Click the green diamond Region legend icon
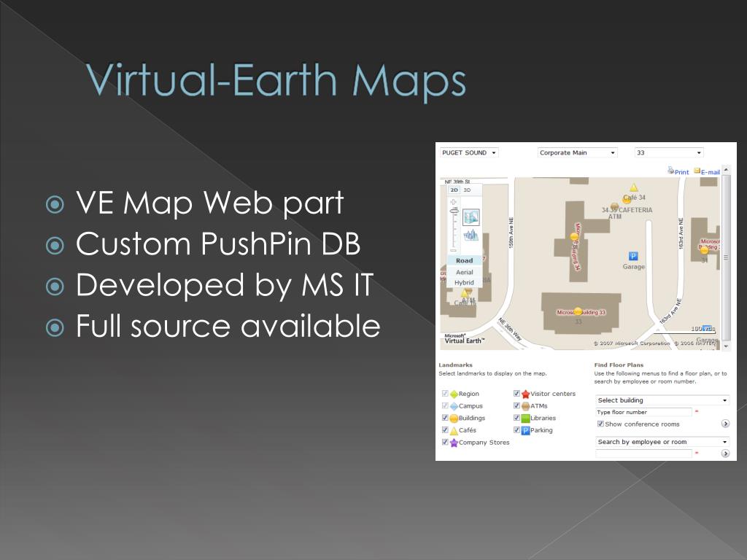This screenshot has width=747, height=560. point(454,394)
